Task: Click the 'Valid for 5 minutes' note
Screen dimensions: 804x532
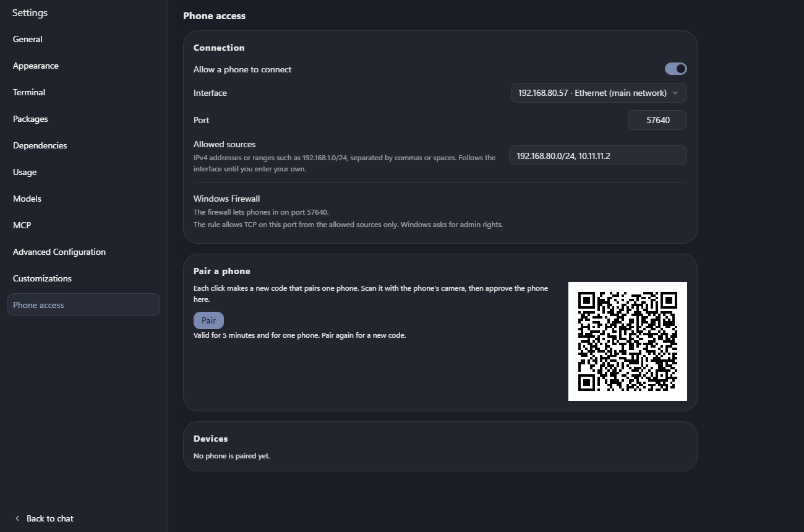Action: (x=299, y=335)
